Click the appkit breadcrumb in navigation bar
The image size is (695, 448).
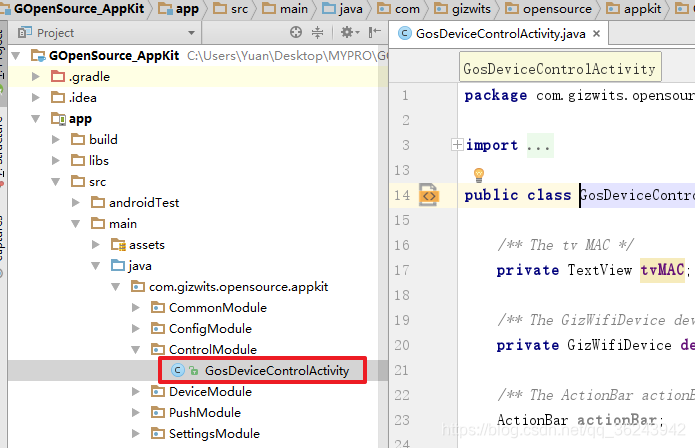point(634,9)
